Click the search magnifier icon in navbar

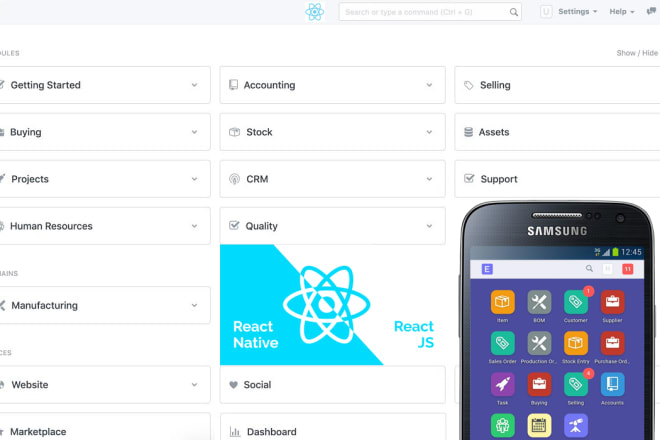pyautogui.click(x=514, y=12)
